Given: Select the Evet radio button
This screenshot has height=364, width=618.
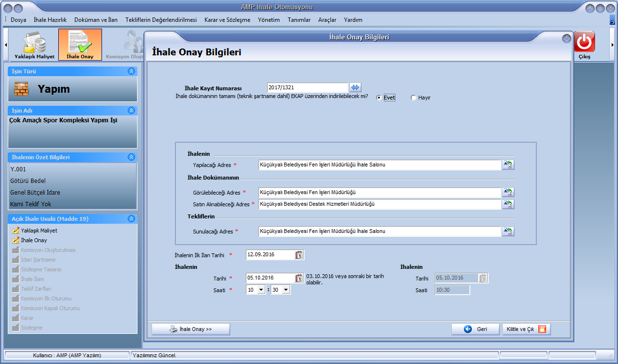Looking at the screenshot, I should point(379,98).
